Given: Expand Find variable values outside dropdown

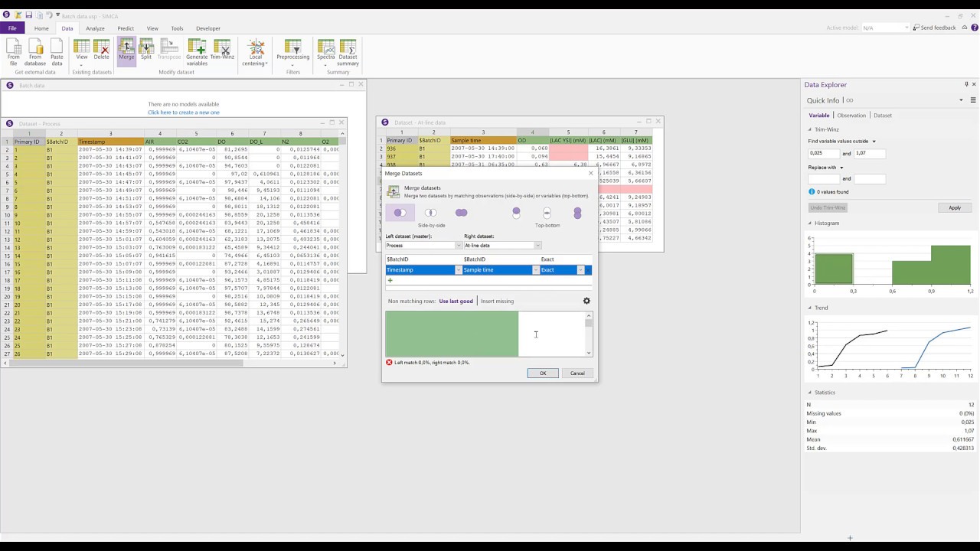Looking at the screenshot, I should [874, 142].
